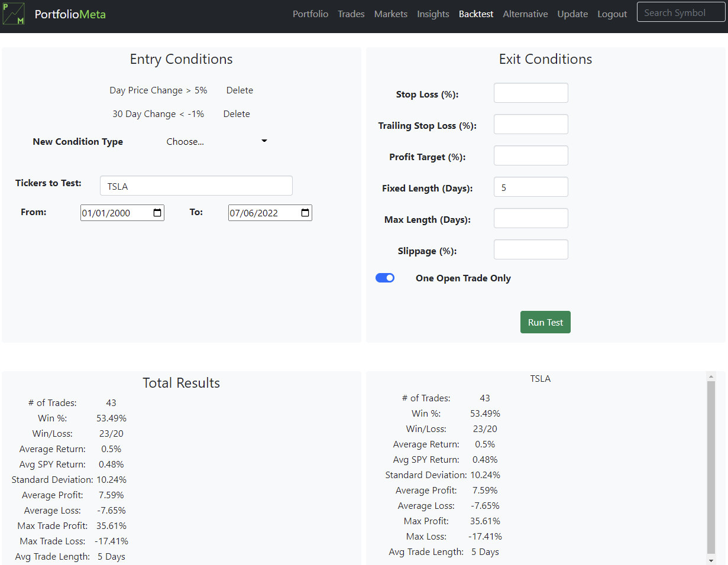This screenshot has height=565, width=728.
Task: Focus the Search Symbol box
Action: coord(681,12)
